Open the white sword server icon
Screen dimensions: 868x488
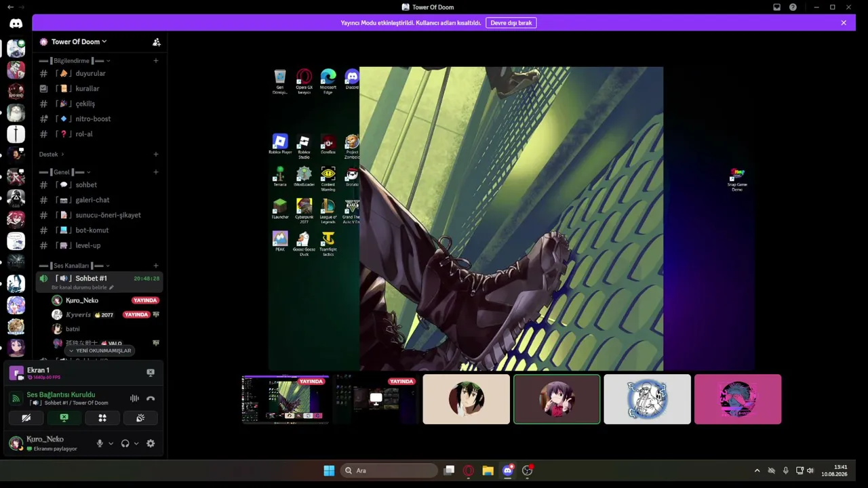tap(16, 134)
